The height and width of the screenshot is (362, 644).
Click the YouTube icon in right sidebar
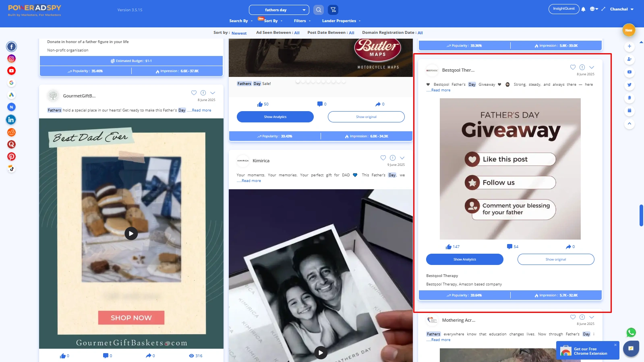[630, 72]
